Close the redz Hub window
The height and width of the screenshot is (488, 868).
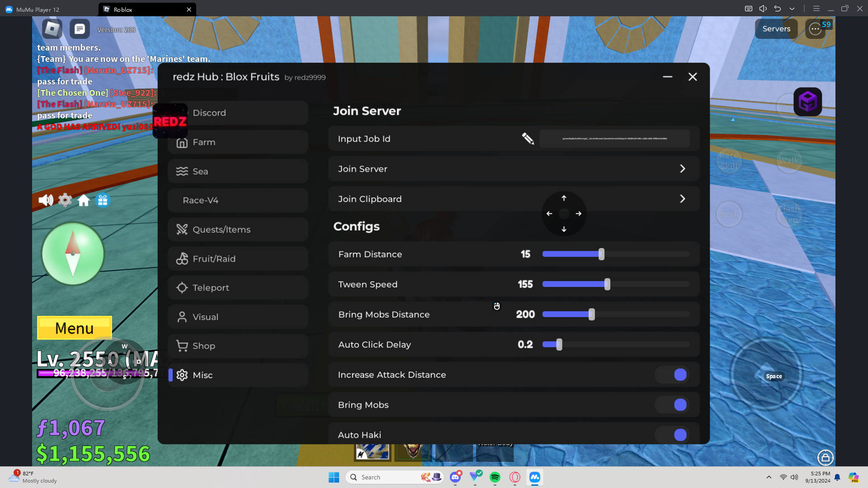693,77
